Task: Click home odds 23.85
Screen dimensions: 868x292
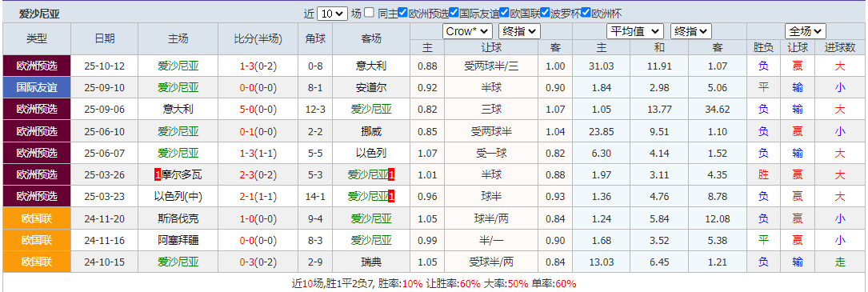Action: coord(602,131)
